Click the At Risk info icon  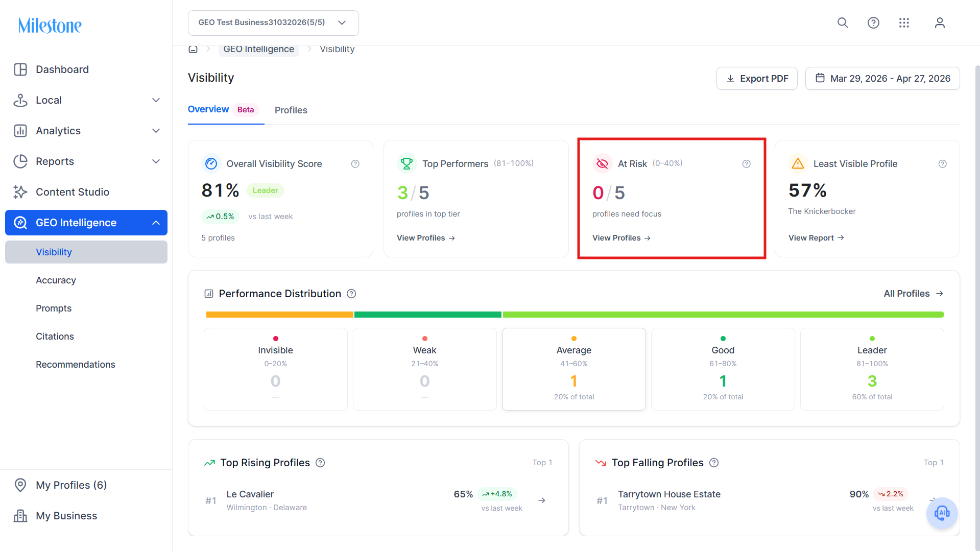pyautogui.click(x=747, y=164)
